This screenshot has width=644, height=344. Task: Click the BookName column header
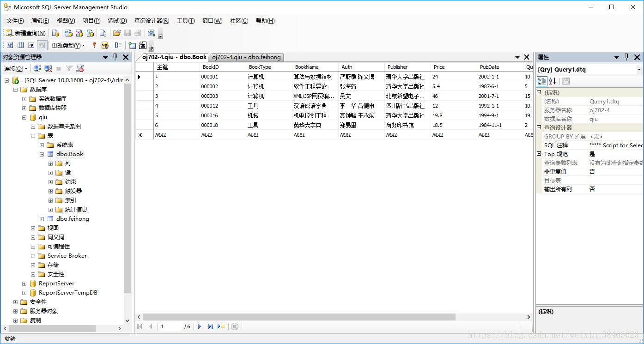[315, 67]
